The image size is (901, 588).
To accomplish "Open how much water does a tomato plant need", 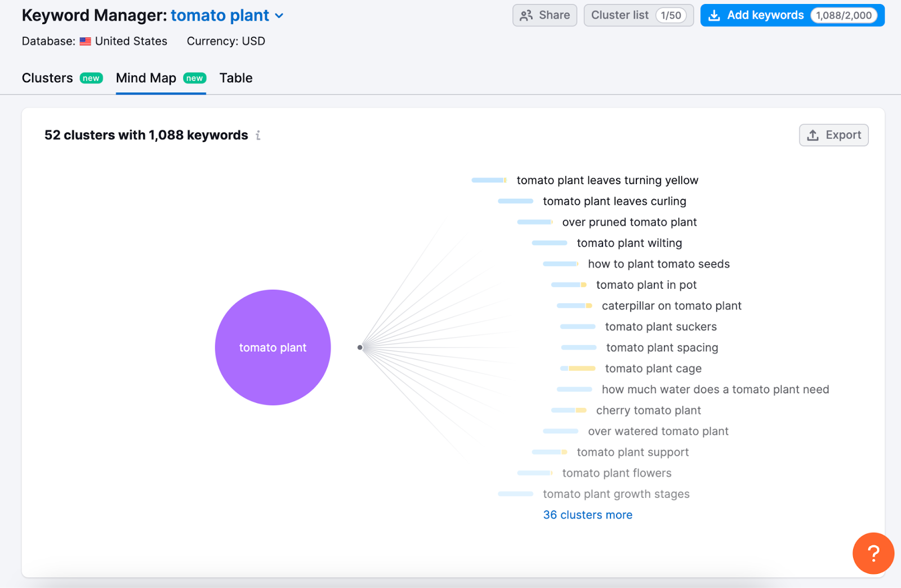I will click(x=715, y=389).
